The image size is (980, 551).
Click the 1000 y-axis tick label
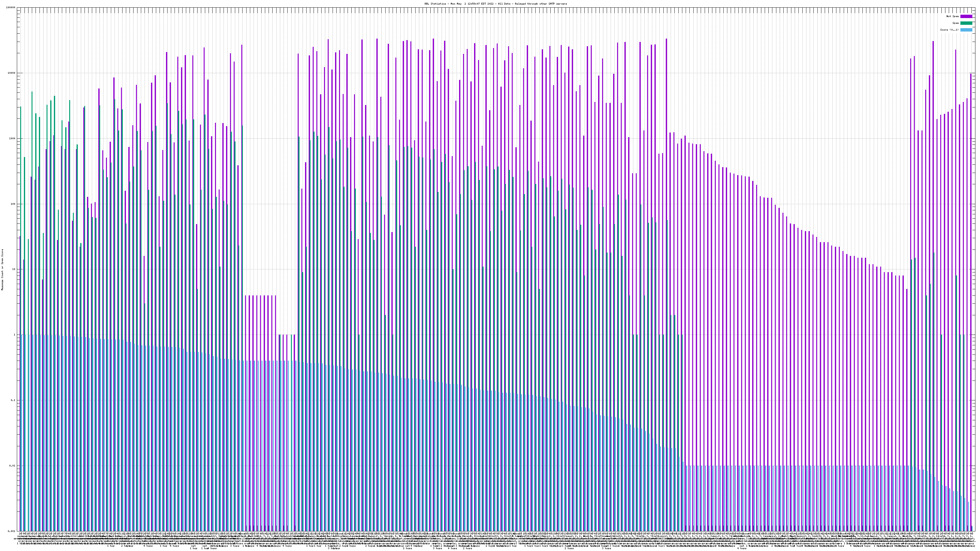coord(13,138)
